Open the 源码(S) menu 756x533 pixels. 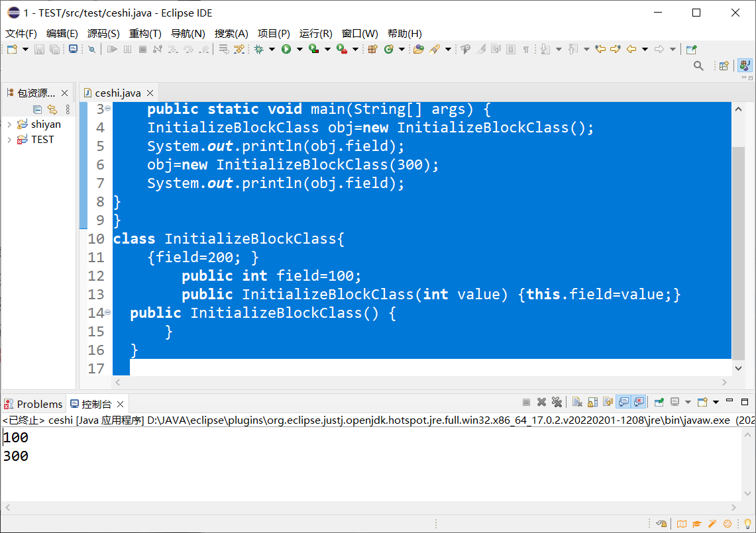(103, 34)
